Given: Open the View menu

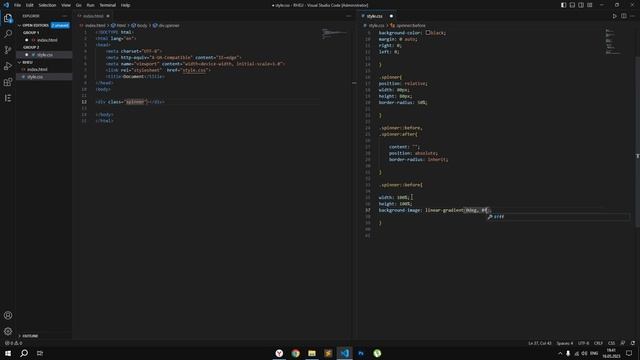Looking at the screenshot, I should point(66,5).
